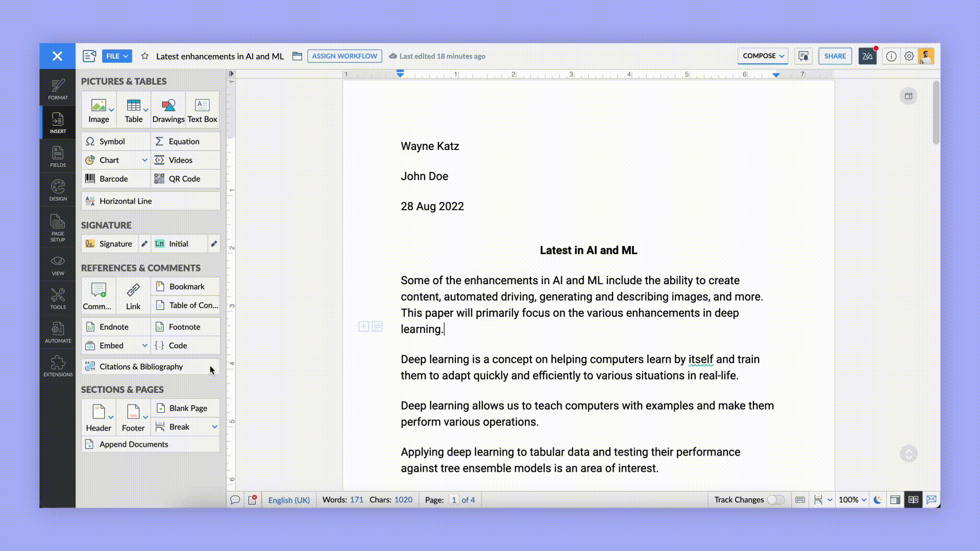Toggle Track Changes switch

tap(775, 499)
